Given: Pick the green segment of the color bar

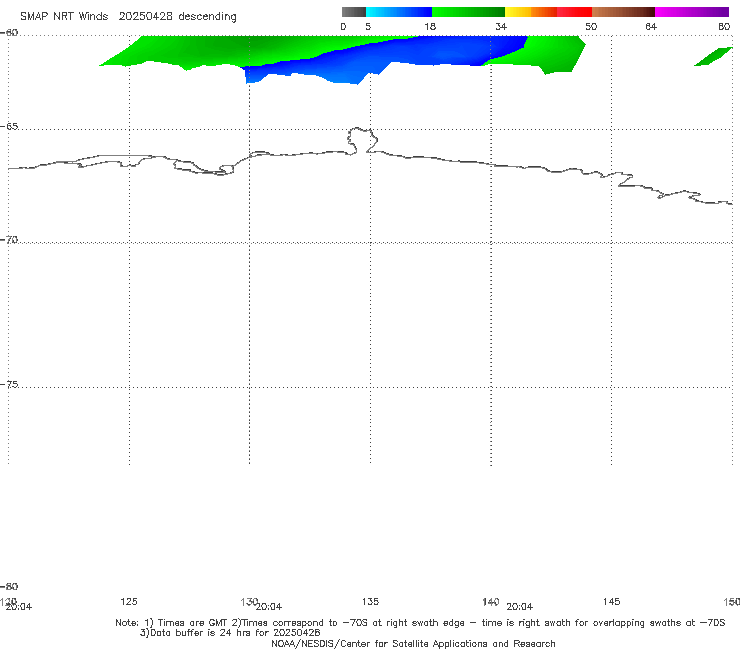Looking at the screenshot, I should click(468, 12).
